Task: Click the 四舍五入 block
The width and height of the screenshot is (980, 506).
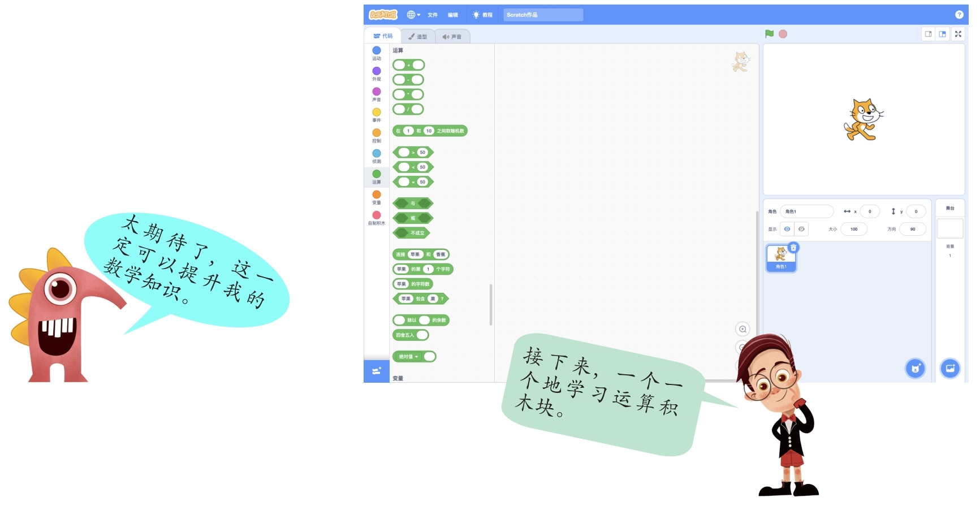Action: 411,335
